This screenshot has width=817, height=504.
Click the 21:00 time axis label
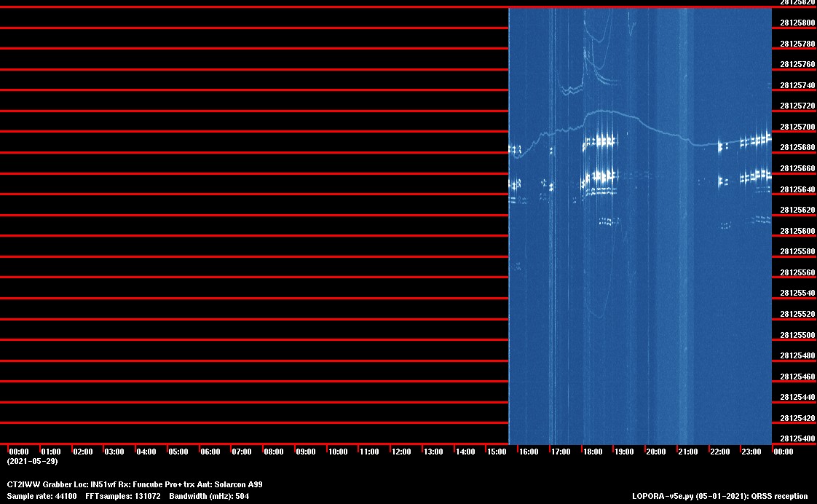(688, 452)
